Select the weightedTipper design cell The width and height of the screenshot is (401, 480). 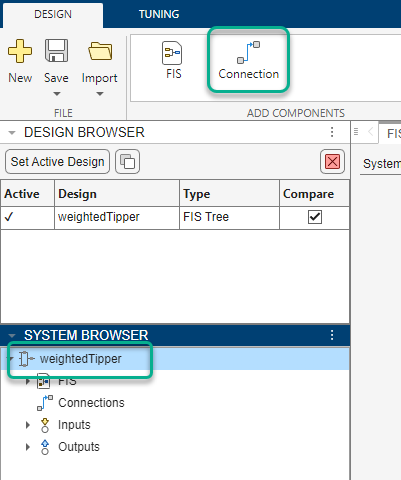(x=117, y=217)
